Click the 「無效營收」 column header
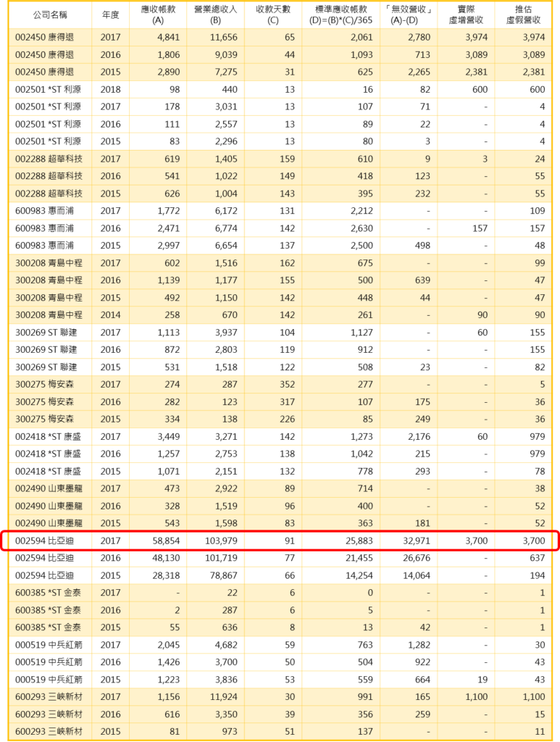 click(x=409, y=14)
